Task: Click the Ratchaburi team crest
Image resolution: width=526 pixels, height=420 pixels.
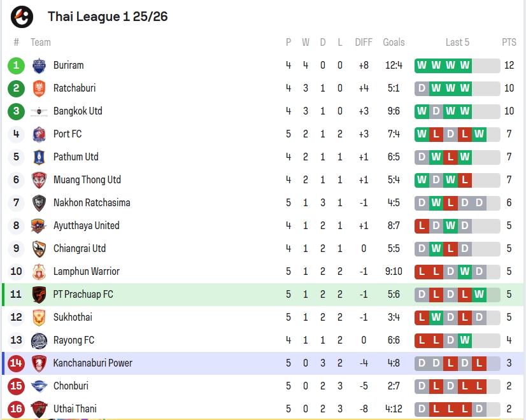Action: pyautogui.click(x=39, y=88)
